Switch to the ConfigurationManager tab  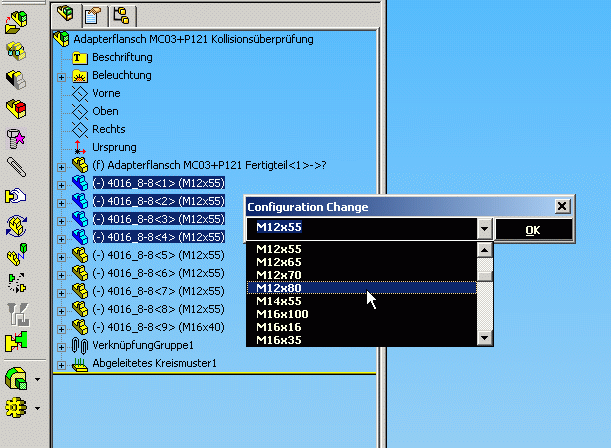121,16
